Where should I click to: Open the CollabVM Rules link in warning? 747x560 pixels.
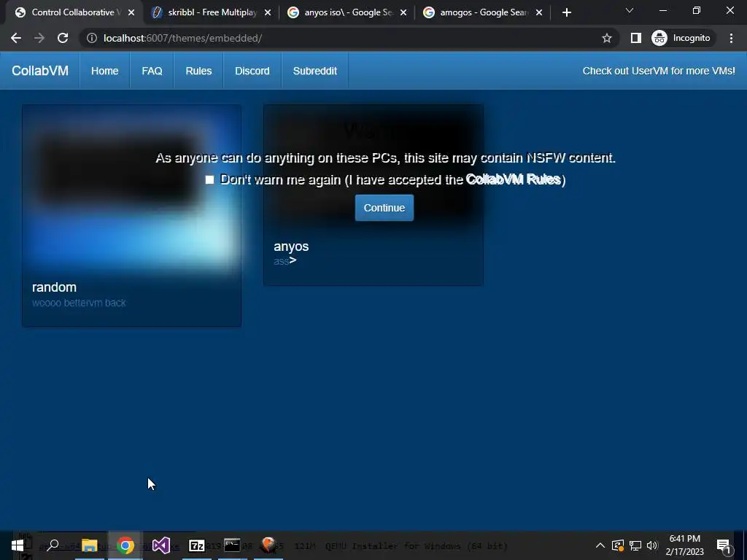pos(513,179)
